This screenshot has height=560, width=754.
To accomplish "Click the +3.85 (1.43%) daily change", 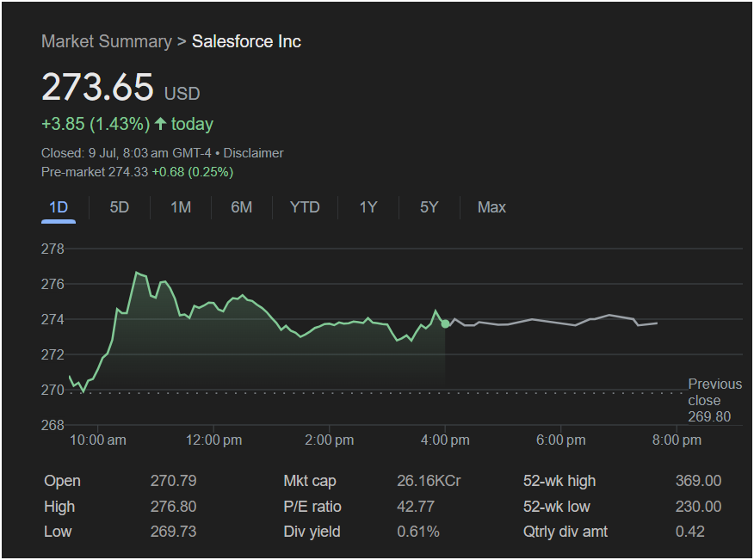I will [96, 124].
